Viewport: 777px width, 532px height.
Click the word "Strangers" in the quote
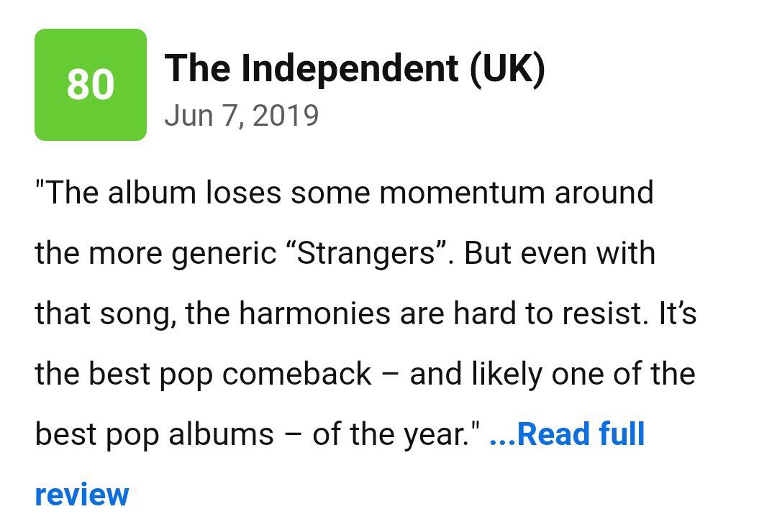(x=365, y=253)
